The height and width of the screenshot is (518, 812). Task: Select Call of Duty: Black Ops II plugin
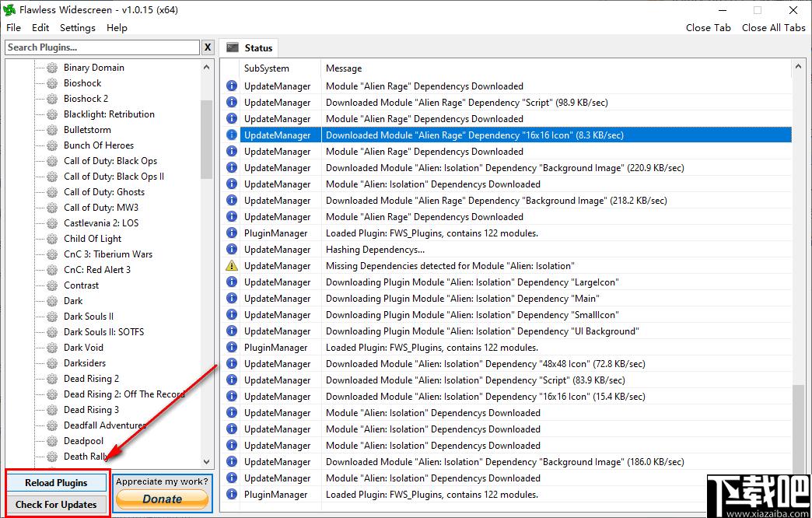click(114, 176)
